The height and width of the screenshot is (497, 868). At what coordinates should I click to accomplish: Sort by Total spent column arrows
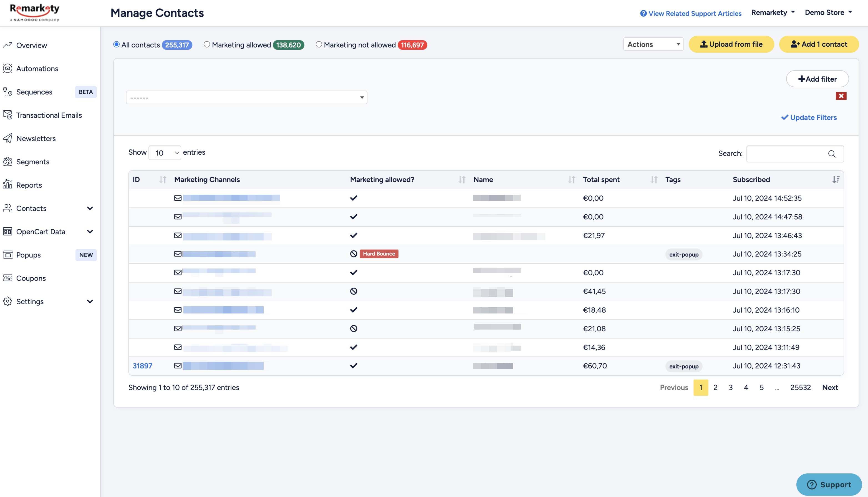pyautogui.click(x=654, y=180)
